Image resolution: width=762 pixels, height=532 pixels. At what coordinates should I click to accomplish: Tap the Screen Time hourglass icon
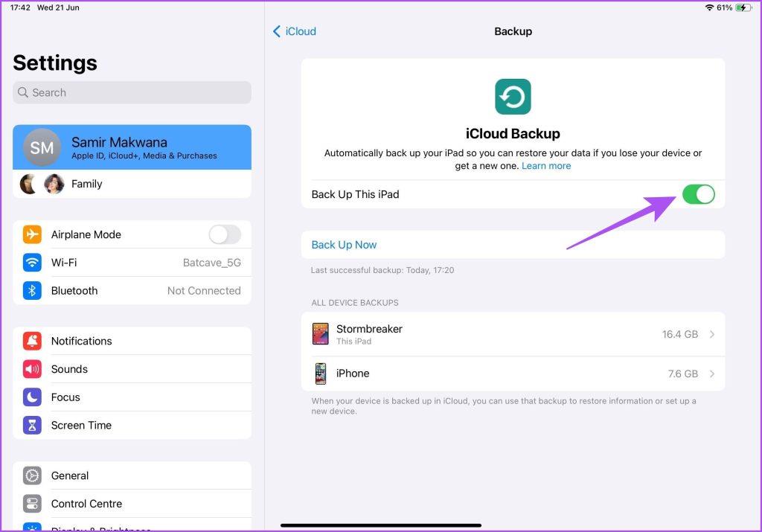(32, 426)
